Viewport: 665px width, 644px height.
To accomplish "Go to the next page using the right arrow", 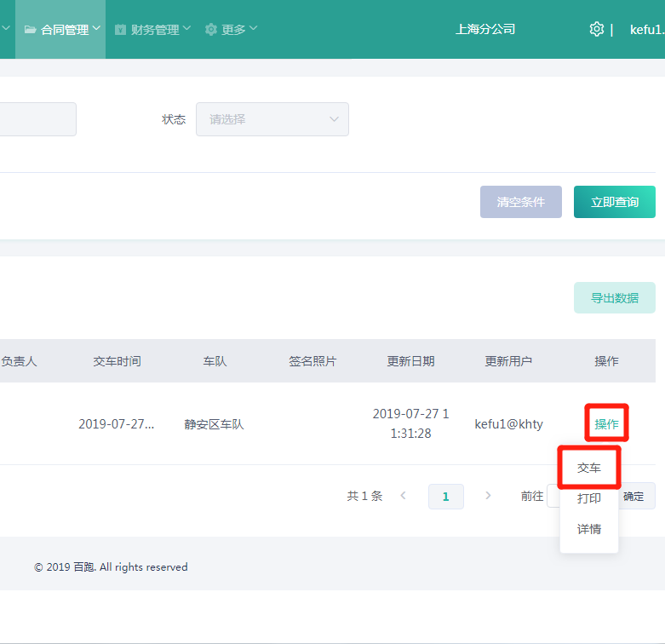I will [488, 496].
